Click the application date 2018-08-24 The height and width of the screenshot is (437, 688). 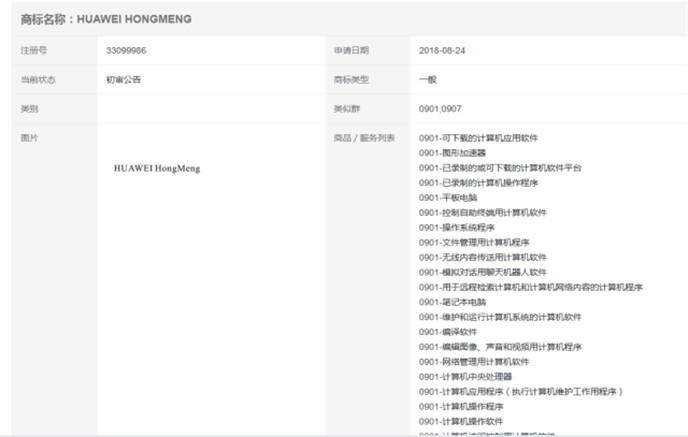pos(442,50)
